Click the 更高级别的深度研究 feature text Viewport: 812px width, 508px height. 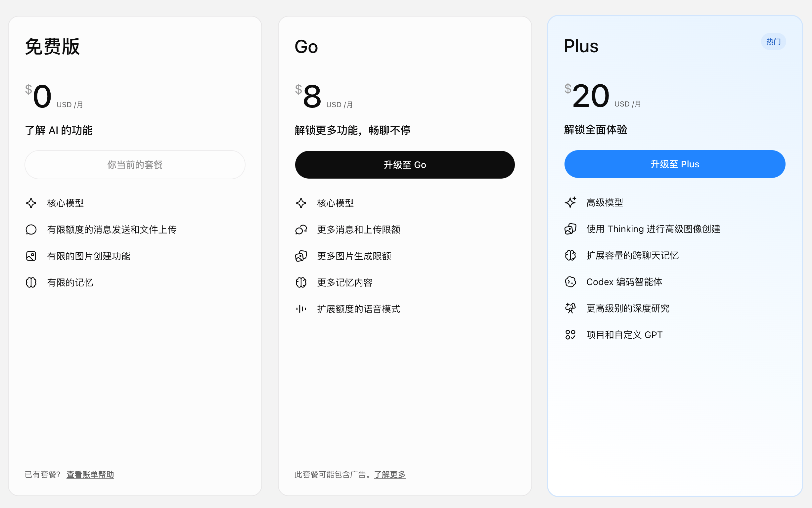(628, 308)
